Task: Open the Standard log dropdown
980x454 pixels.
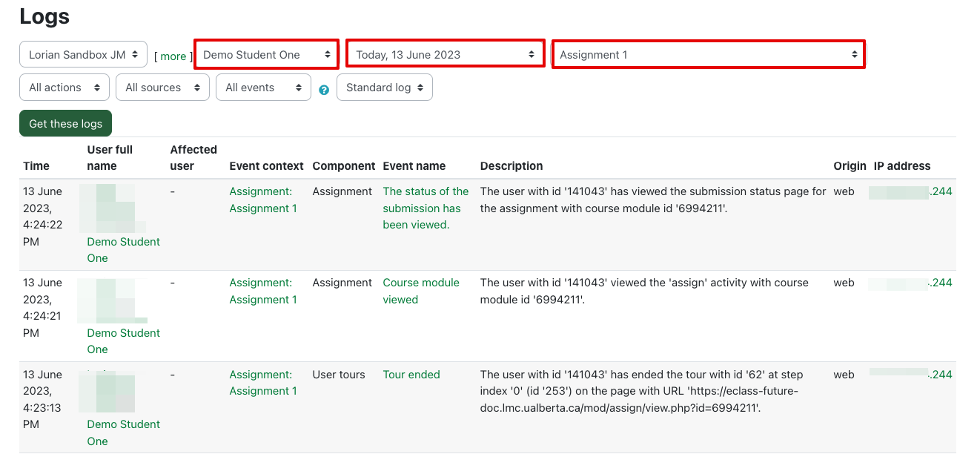Action: 384,88
